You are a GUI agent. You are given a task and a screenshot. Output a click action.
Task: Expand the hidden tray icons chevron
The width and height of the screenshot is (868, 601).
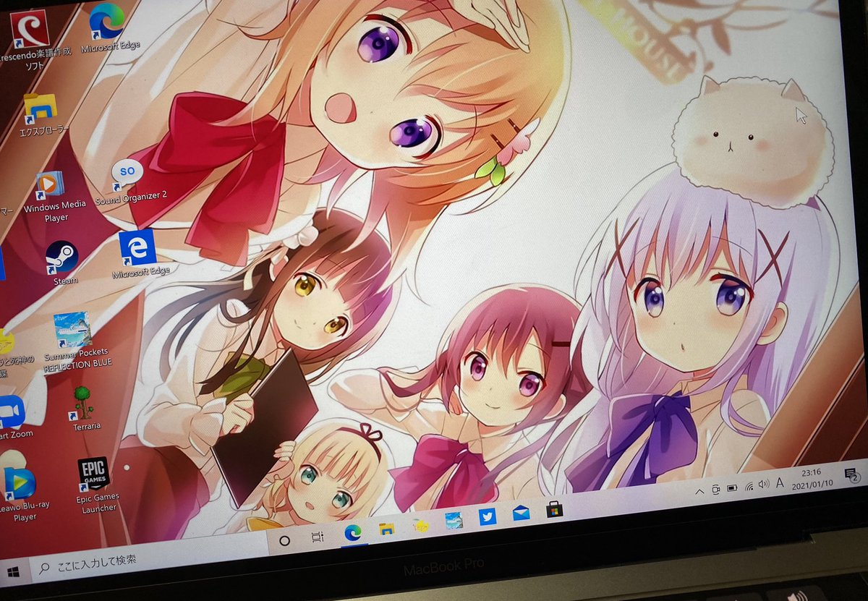click(699, 492)
